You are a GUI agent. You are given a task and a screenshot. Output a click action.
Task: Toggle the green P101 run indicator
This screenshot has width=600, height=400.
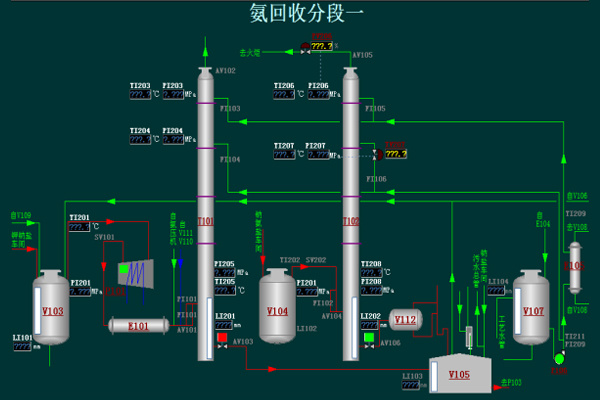124,269
